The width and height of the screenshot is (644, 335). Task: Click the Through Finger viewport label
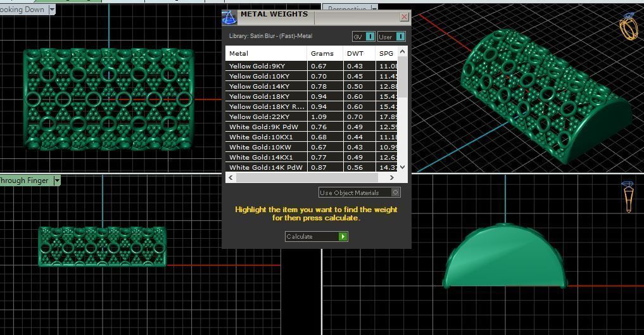(24, 180)
